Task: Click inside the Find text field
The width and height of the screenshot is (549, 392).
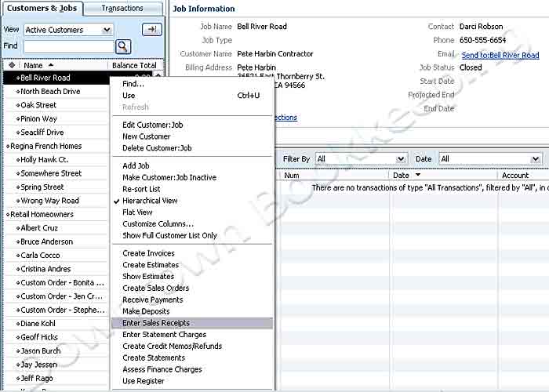Action: click(69, 46)
